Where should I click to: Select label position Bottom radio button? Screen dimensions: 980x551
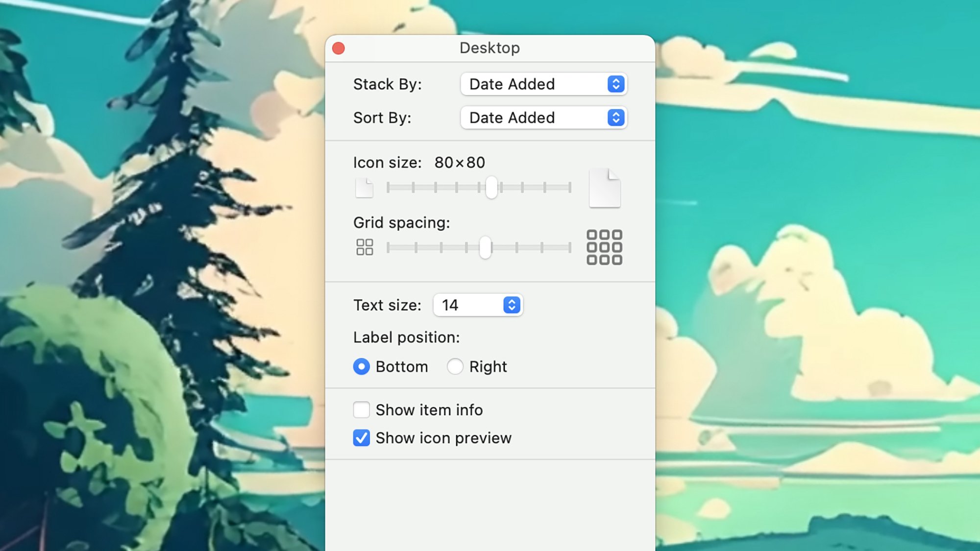(361, 367)
